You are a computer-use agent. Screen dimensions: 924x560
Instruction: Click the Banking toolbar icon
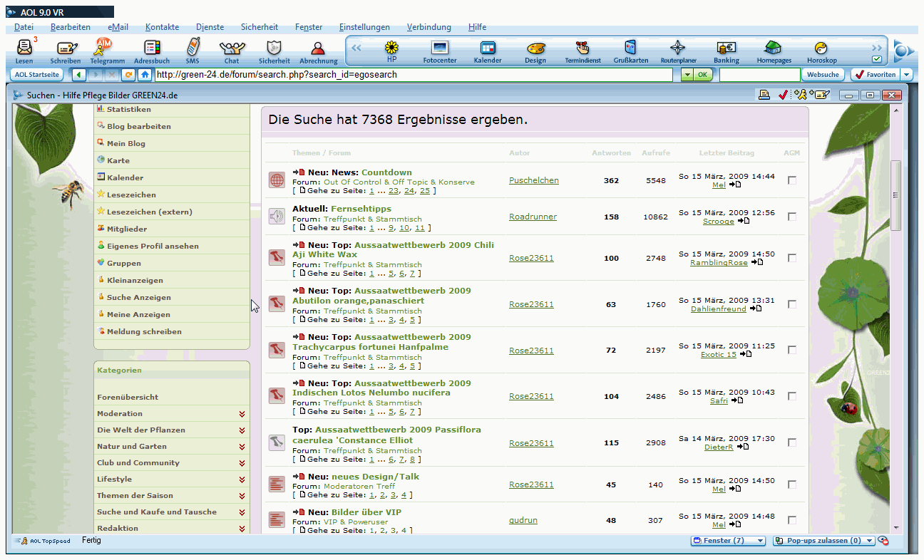tap(727, 49)
